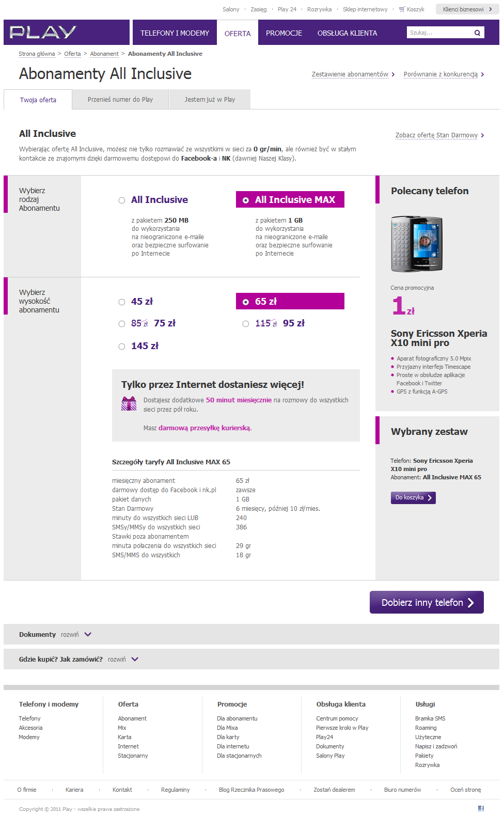Click arrow beside Porównanie z konkurencją

click(482, 74)
